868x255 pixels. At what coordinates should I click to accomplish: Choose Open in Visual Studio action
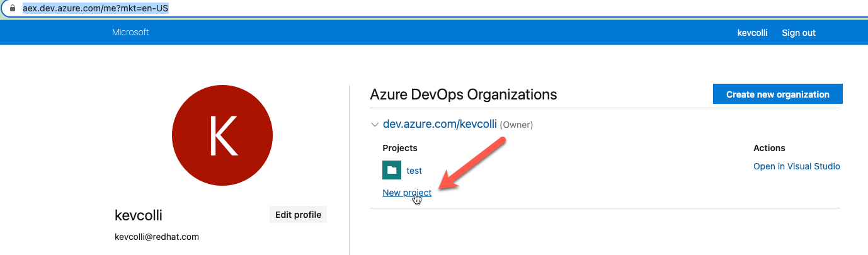coord(796,166)
